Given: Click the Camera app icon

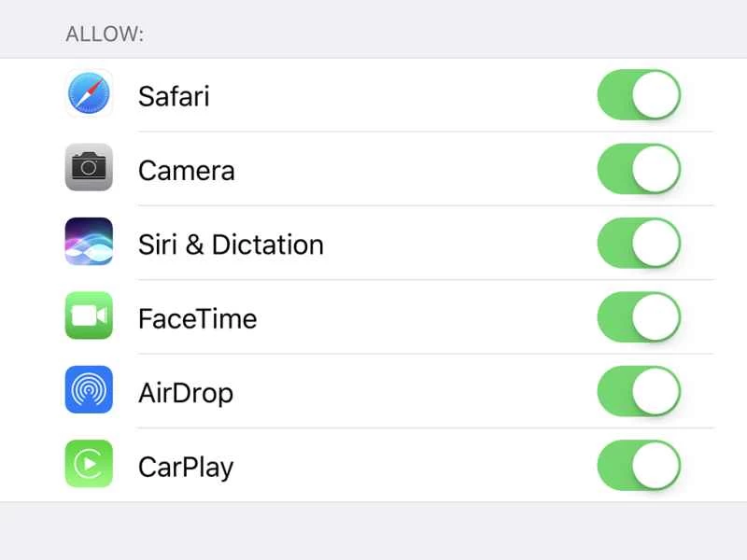Looking at the screenshot, I should (x=88, y=170).
